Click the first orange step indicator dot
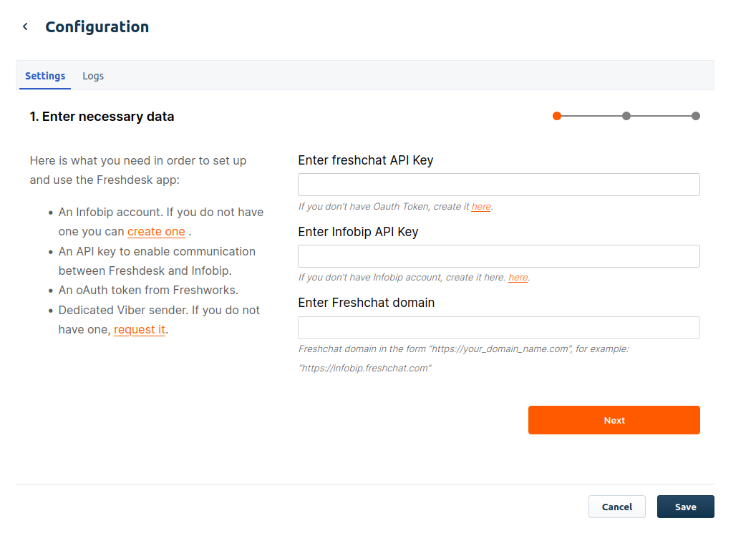This screenshot has width=756, height=546. point(557,116)
